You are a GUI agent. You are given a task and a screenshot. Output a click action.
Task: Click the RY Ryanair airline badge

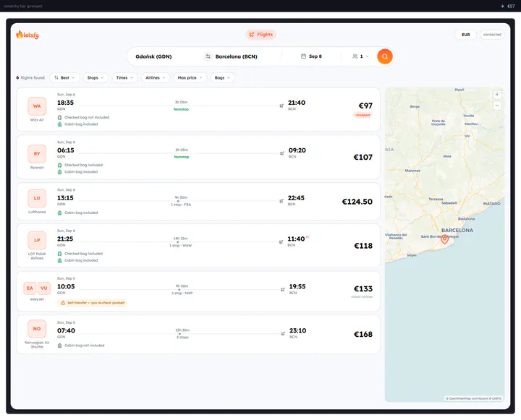pyautogui.click(x=37, y=154)
